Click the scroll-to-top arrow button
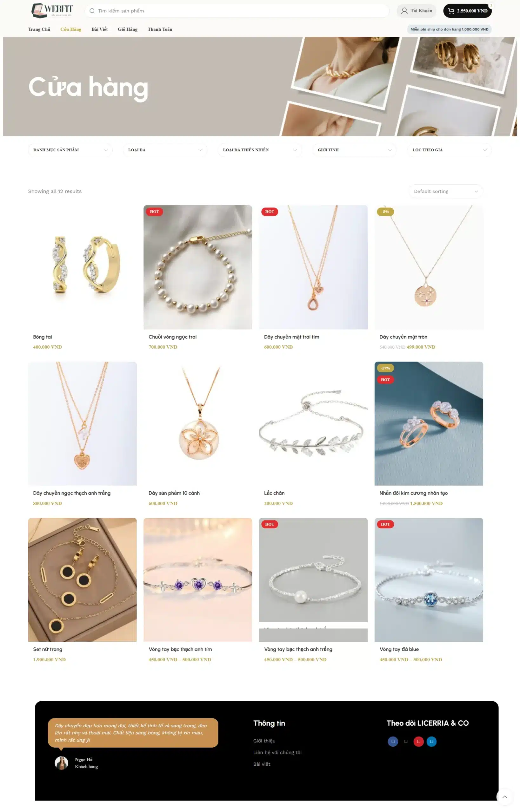 [504, 797]
